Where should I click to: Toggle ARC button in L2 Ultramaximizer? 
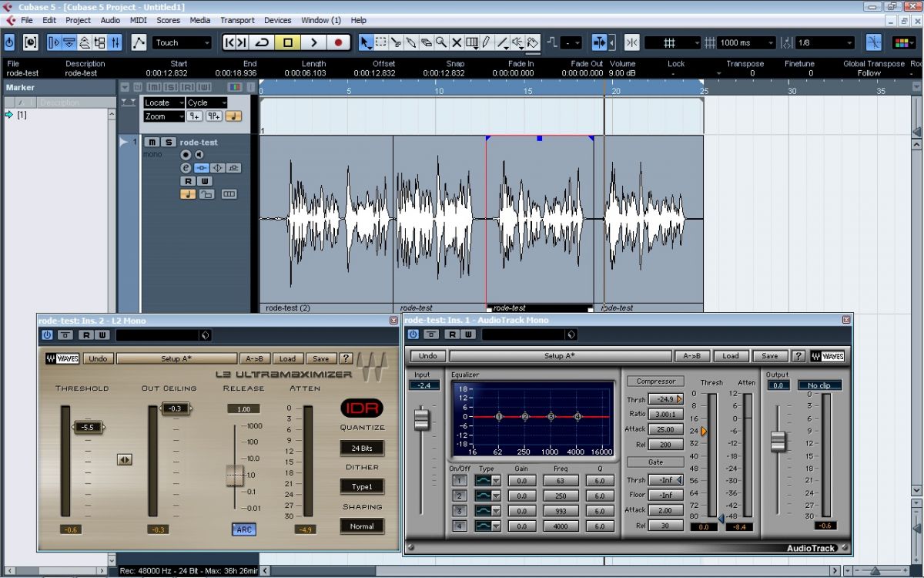pyautogui.click(x=244, y=529)
